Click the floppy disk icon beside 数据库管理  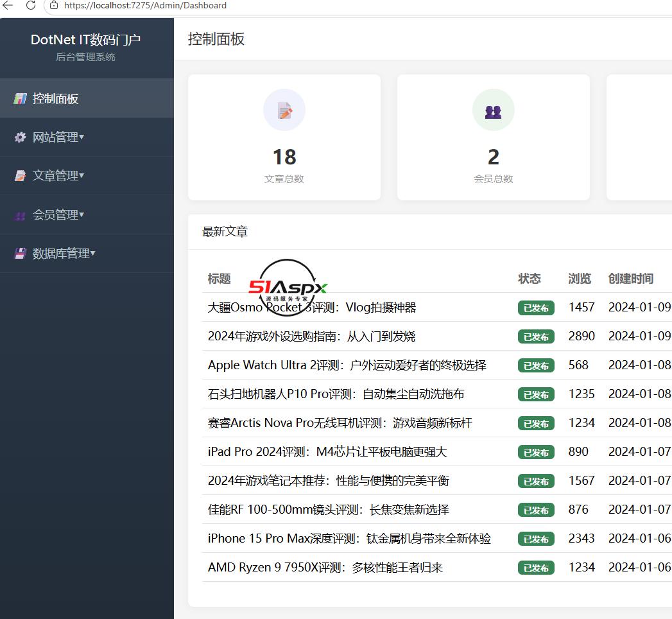pos(20,254)
